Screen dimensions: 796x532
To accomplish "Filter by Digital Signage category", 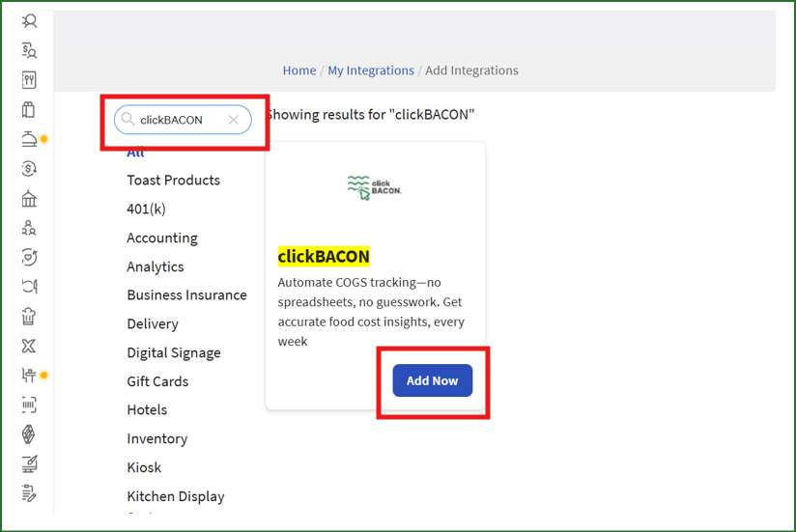I will pyautogui.click(x=174, y=353).
